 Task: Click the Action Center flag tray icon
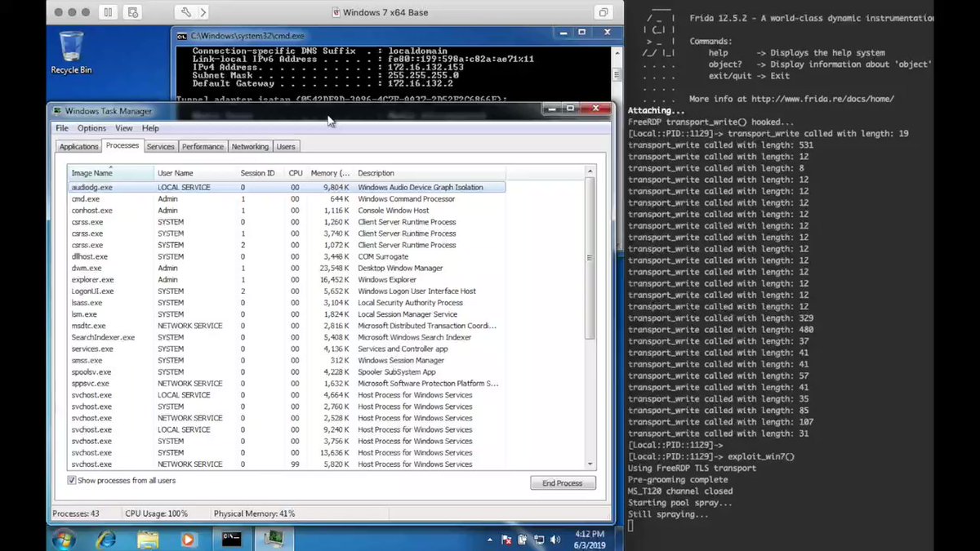pyautogui.click(x=507, y=540)
